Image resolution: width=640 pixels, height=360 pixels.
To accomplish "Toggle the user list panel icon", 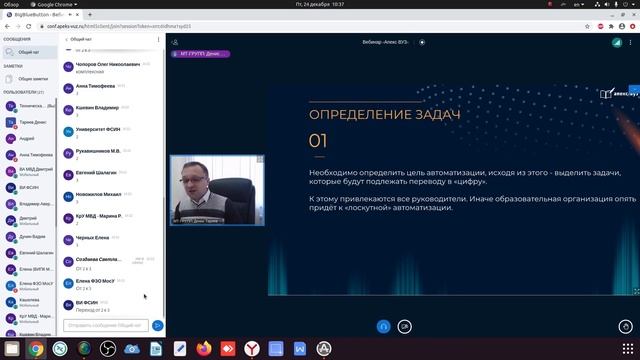I will (175, 42).
